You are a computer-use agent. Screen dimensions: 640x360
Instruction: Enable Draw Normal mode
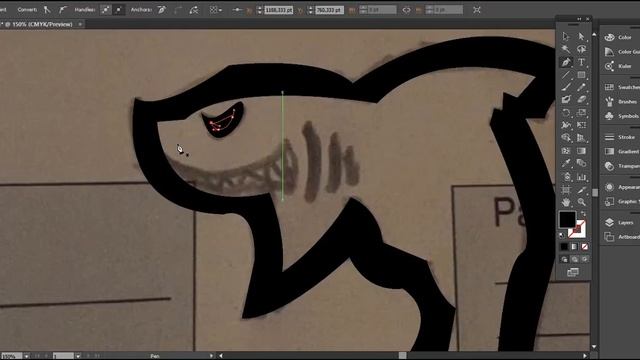pos(564,259)
